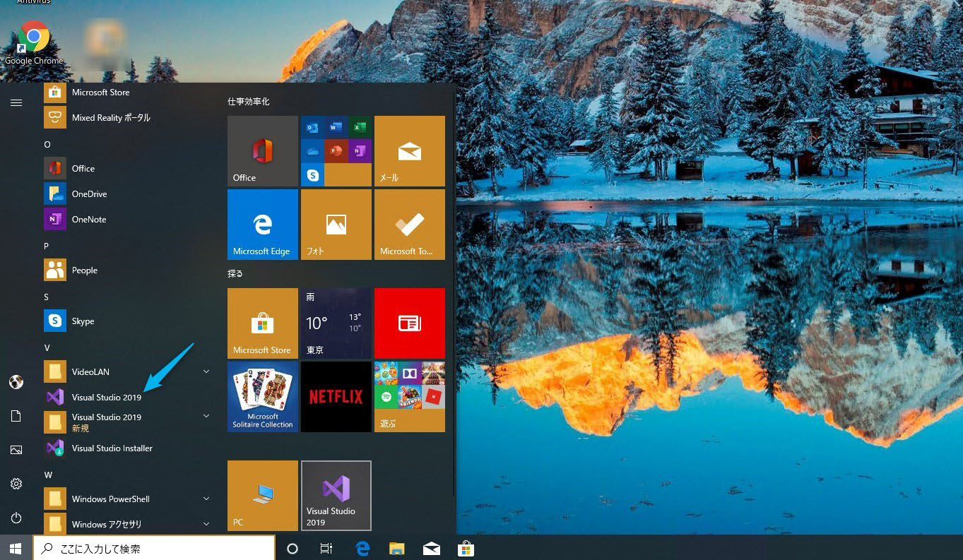Launch the Visual Studio 2019 tile

[336, 496]
